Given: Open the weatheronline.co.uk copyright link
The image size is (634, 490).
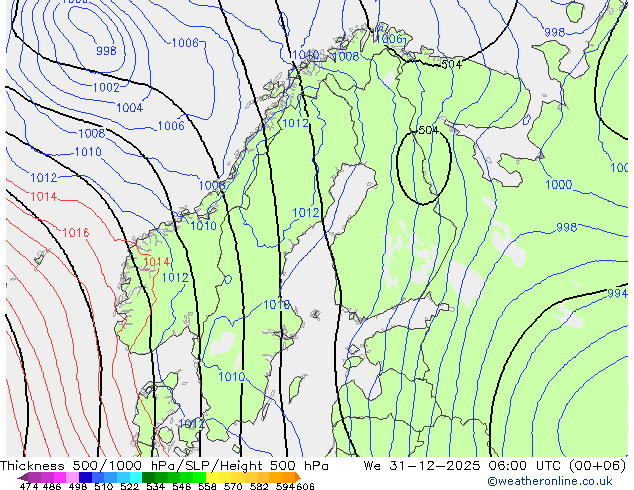Looking at the screenshot, I should coord(550,481).
